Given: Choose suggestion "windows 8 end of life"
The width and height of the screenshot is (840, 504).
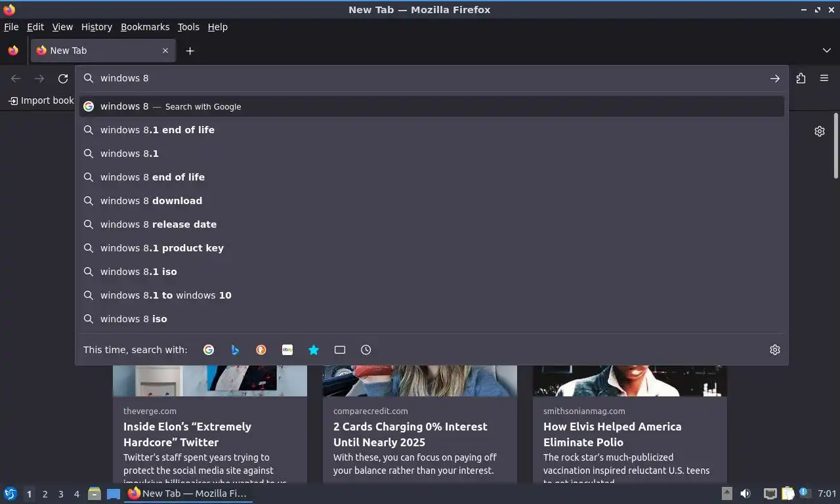Looking at the screenshot, I should [432, 177].
